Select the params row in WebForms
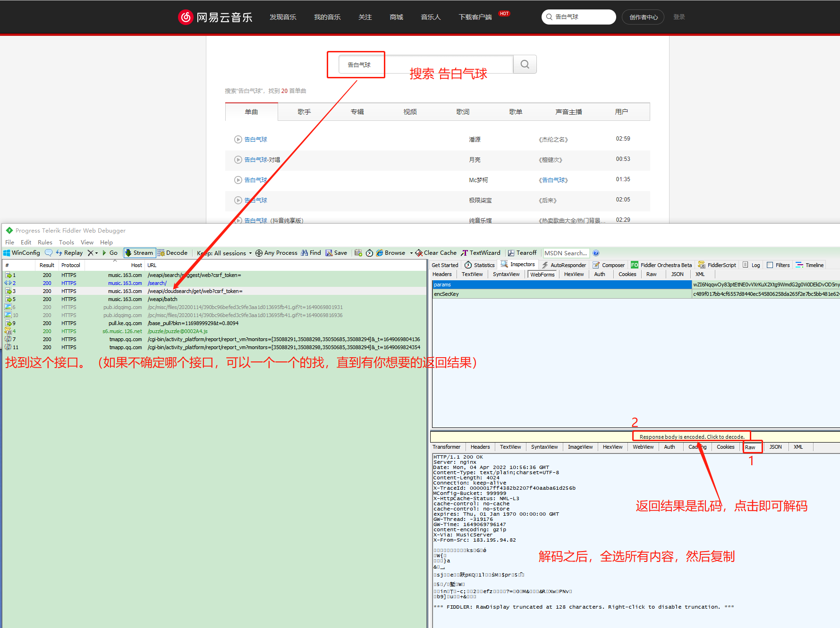 click(x=636, y=285)
